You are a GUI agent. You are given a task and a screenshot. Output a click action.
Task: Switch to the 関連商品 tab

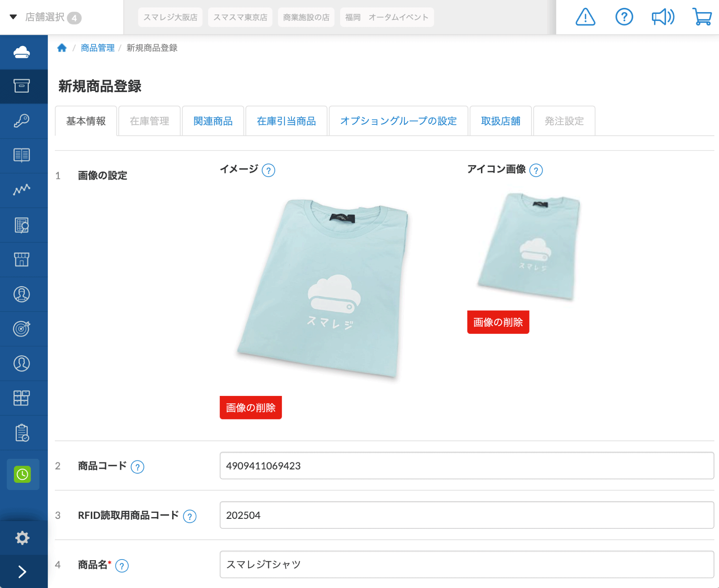pos(213,121)
